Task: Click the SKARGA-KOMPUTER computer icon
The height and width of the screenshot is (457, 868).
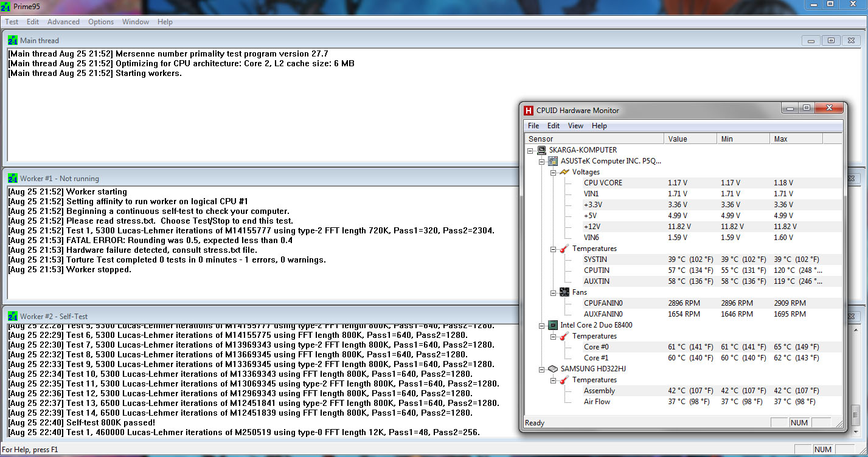Action: point(541,150)
